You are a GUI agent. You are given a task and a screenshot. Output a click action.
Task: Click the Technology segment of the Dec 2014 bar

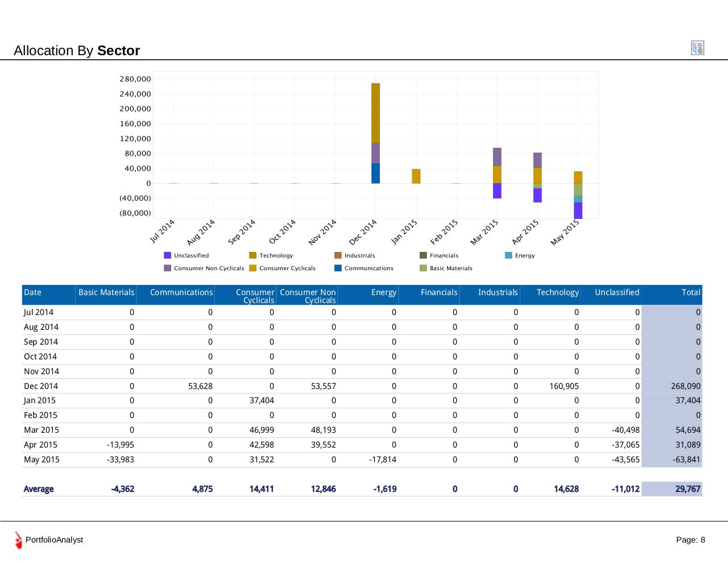point(375,113)
